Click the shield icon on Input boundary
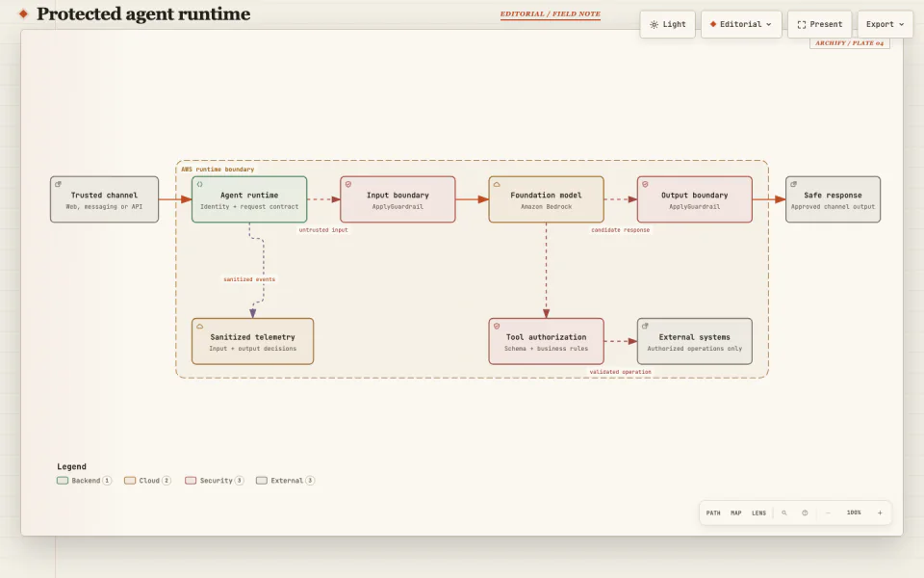The height and width of the screenshot is (578, 924). pyautogui.click(x=348, y=184)
